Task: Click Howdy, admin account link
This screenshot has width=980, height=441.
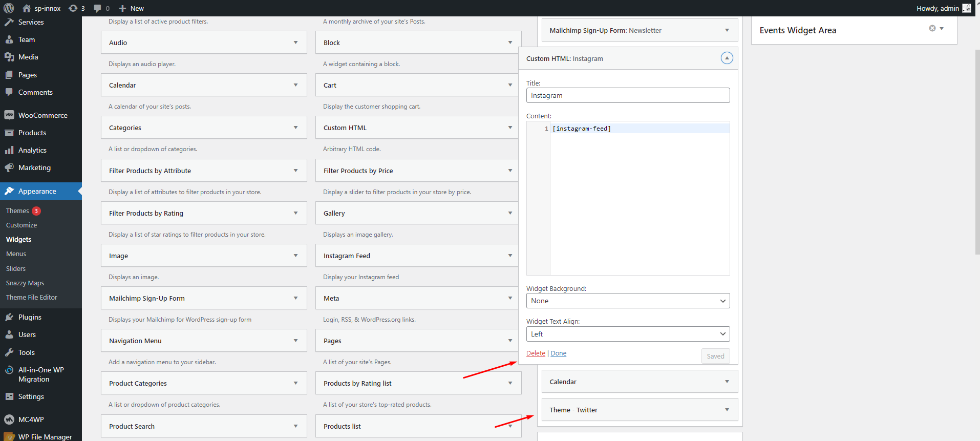Action: [938, 8]
